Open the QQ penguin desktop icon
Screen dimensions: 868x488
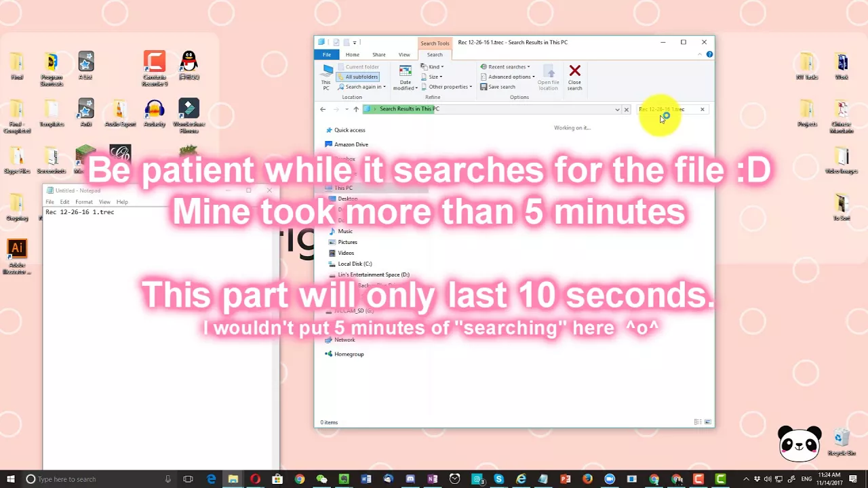(x=189, y=65)
